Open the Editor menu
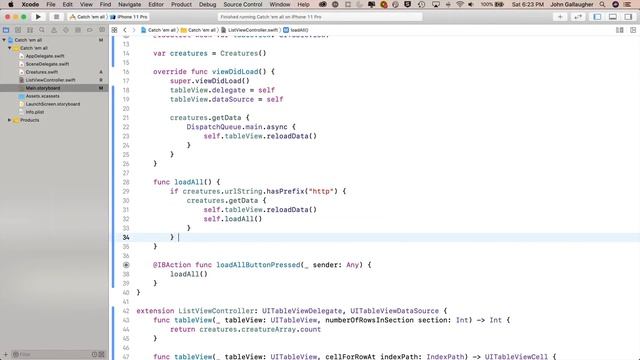Screen dimensions: 640x360 tap(156, 4)
